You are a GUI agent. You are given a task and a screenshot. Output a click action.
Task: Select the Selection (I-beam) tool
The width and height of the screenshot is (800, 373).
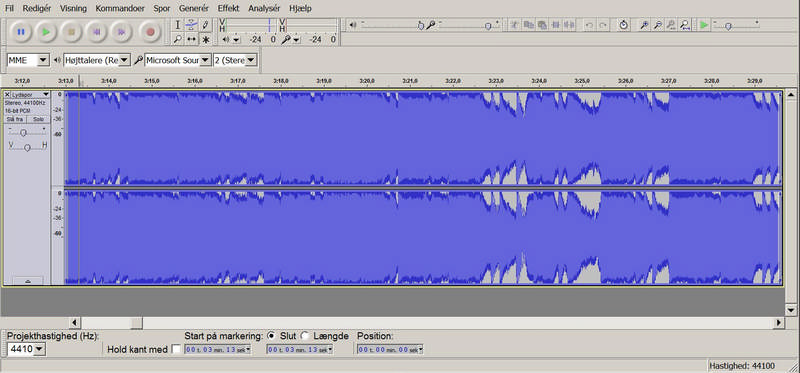tap(178, 25)
